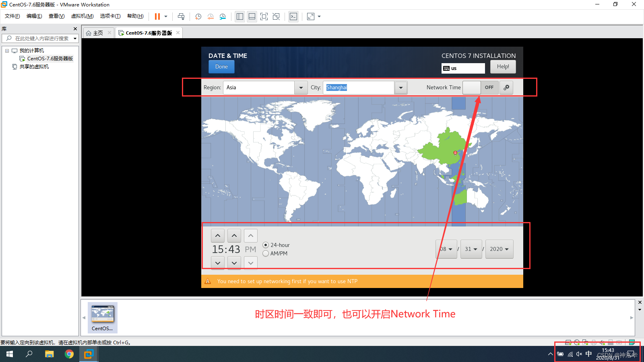The width and height of the screenshot is (644, 362).
Task: Click the CD/DVD device icon in status bar
Action: [x=577, y=343]
